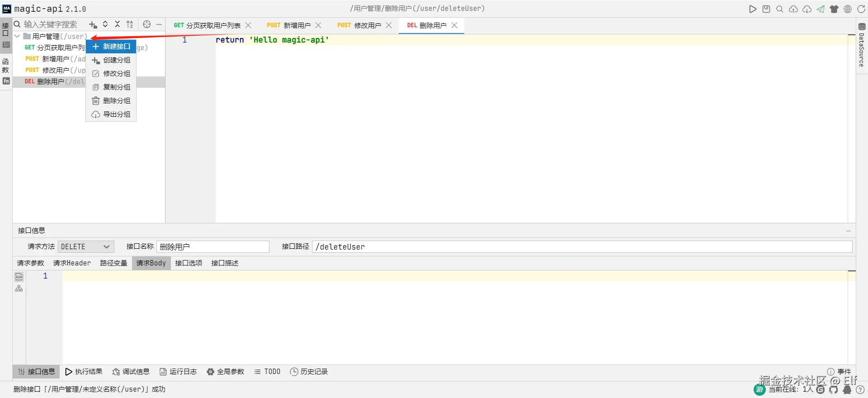Open the 请求Header tab
Screen dimensions: 868x398
coord(72,263)
